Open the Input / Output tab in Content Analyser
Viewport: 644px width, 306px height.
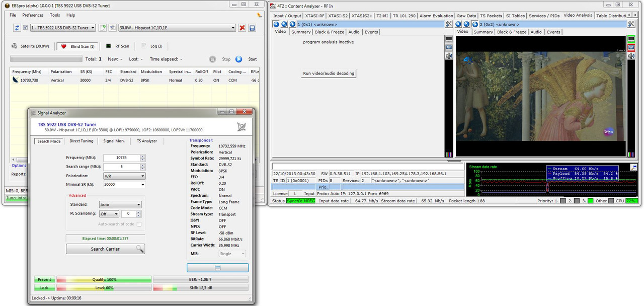pyautogui.click(x=287, y=16)
